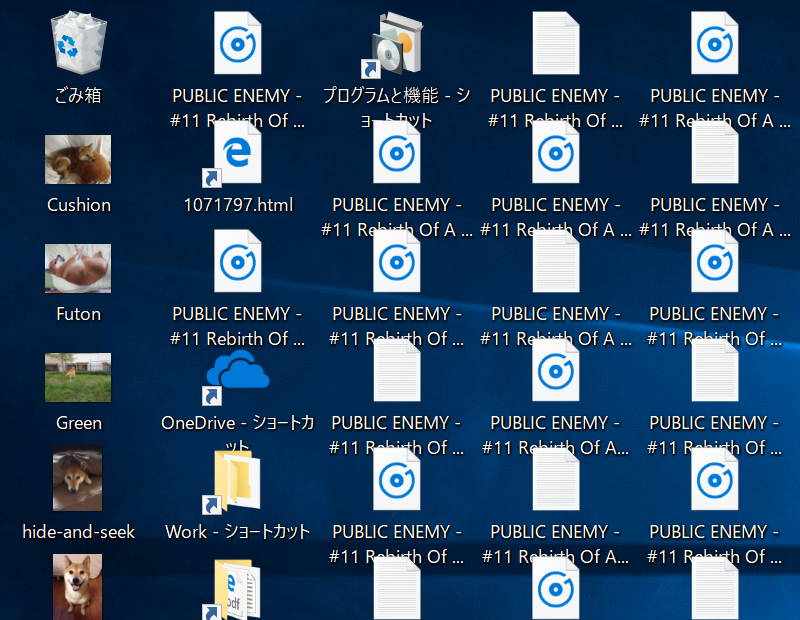Open the hide-and-seek dog photo
Image resolution: width=800 pixels, height=620 pixels.
pos(78,478)
